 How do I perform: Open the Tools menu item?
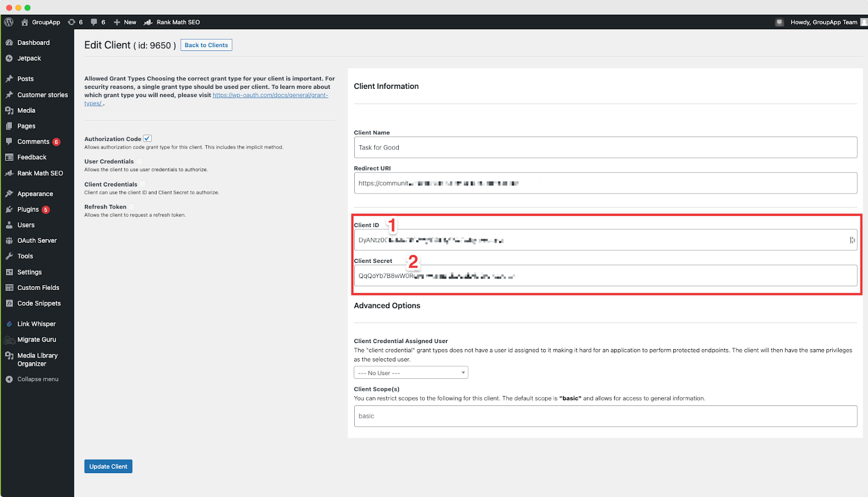coord(25,256)
